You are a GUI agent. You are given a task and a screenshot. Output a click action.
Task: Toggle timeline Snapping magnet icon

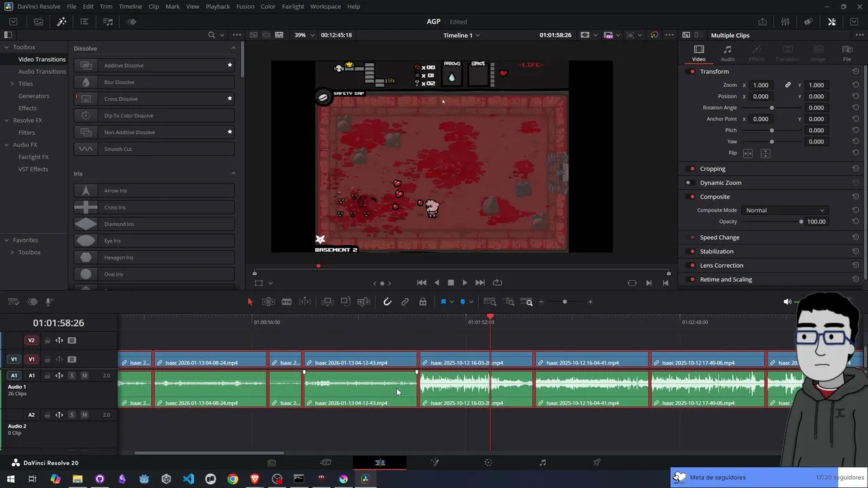(x=387, y=302)
